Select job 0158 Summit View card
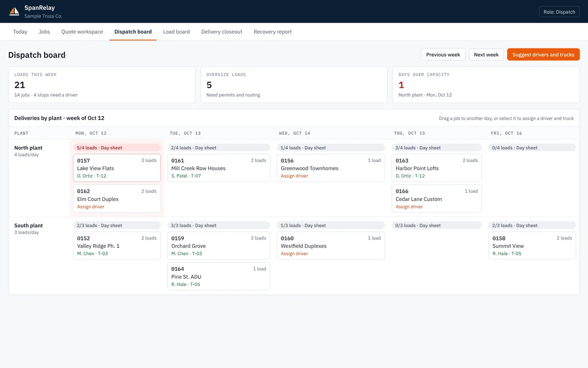The image size is (588, 368). pos(532,245)
